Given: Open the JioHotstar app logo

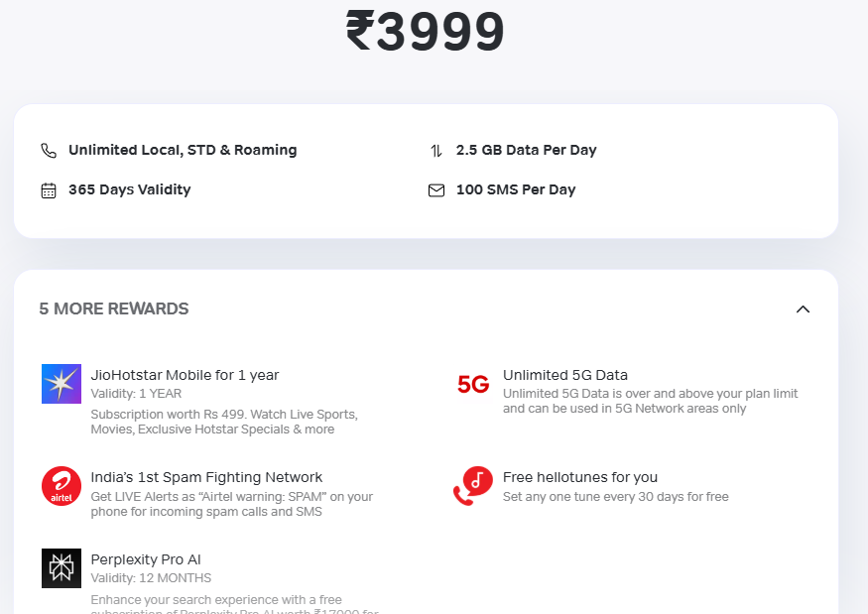Looking at the screenshot, I should pyautogui.click(x=61, y=384).
